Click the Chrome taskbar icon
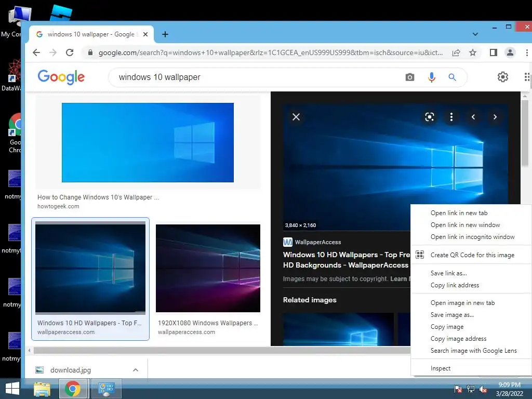 point(73,389)
